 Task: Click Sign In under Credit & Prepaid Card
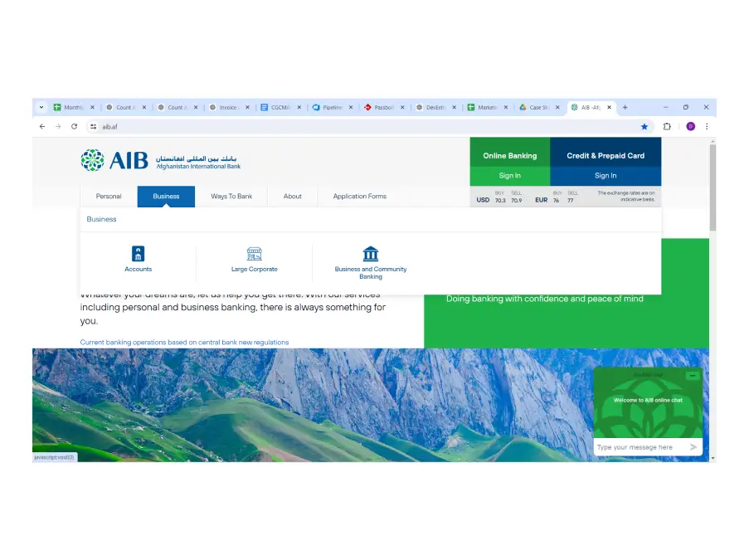(605, 176)
